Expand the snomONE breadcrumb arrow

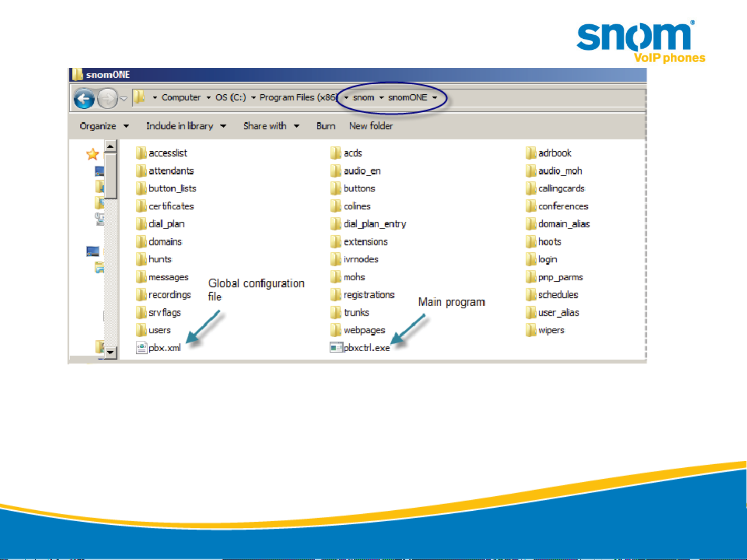(435, 97)
